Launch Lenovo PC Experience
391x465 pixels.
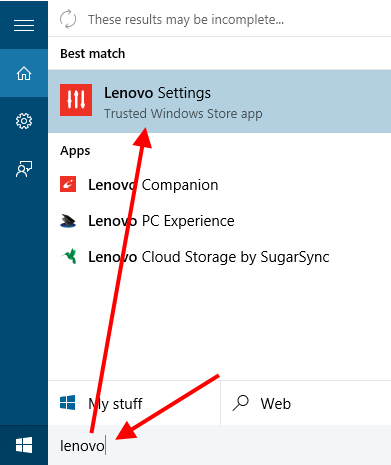coord(220,221)
